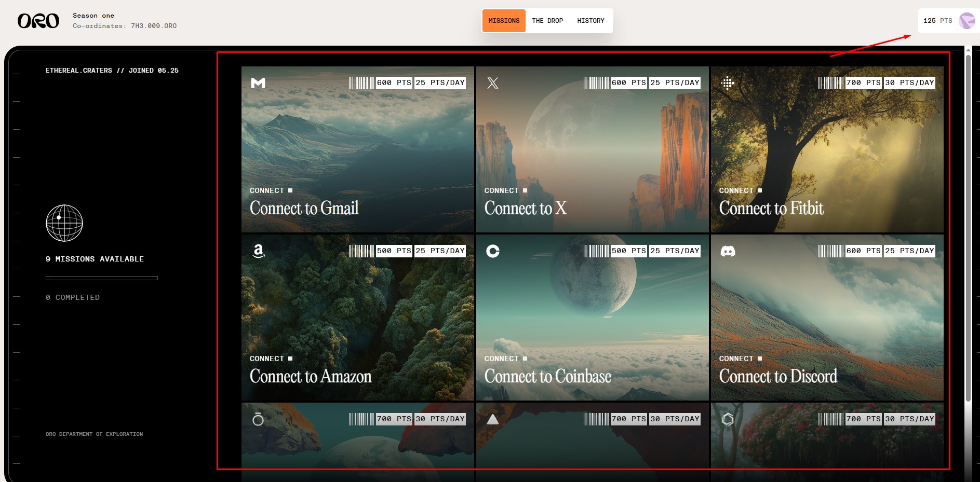Screen dimensions: 980x482
Task: Open the Connect to Discord mission title
Action: click(x=778, y=377)
